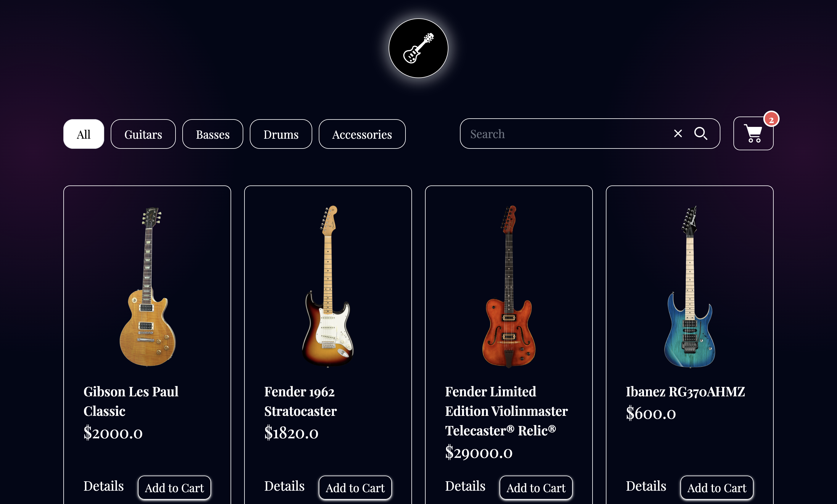Open Details for Gibson Les Paul Classic
837x504 pixels.
click(103, 486)
